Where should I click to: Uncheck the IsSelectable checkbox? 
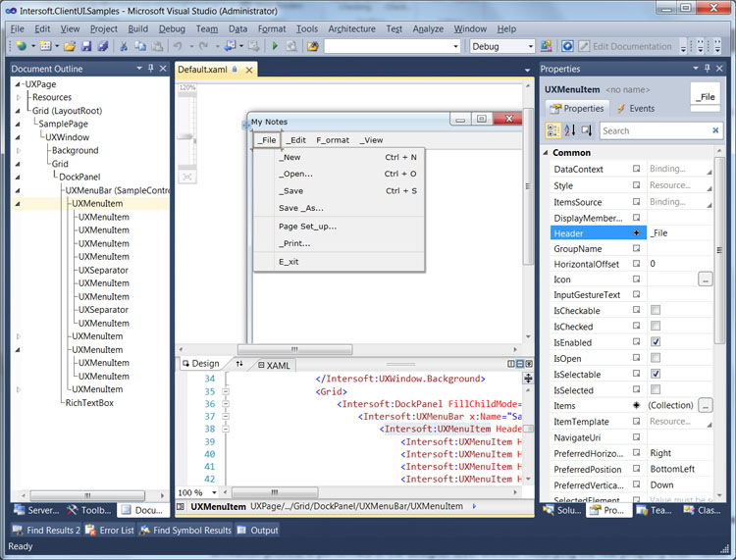tap(656, 374)
